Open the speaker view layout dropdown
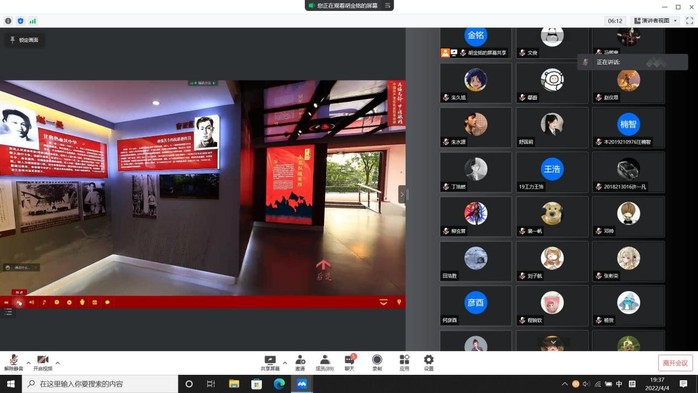Image resolution: width=698 pixels, height=393 pixels. (656, 20)
